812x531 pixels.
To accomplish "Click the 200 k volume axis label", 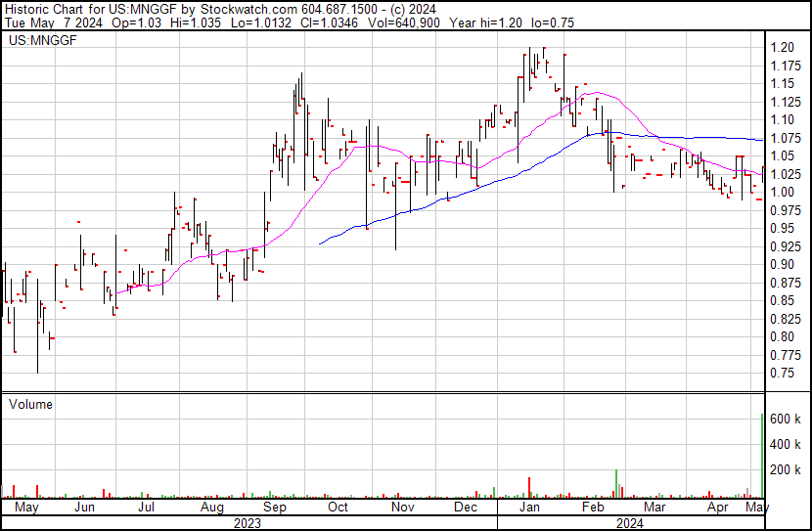I will pyautogui.click(x=785, y=469).
